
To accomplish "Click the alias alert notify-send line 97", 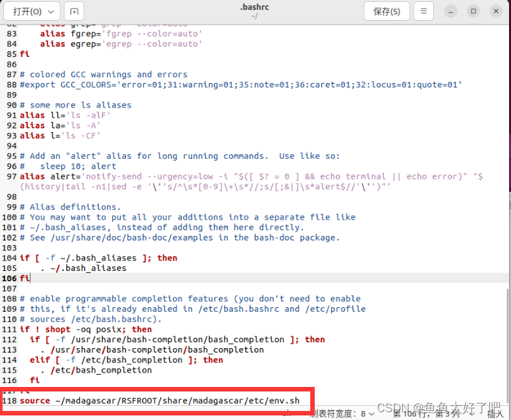I will pos(251,181).
